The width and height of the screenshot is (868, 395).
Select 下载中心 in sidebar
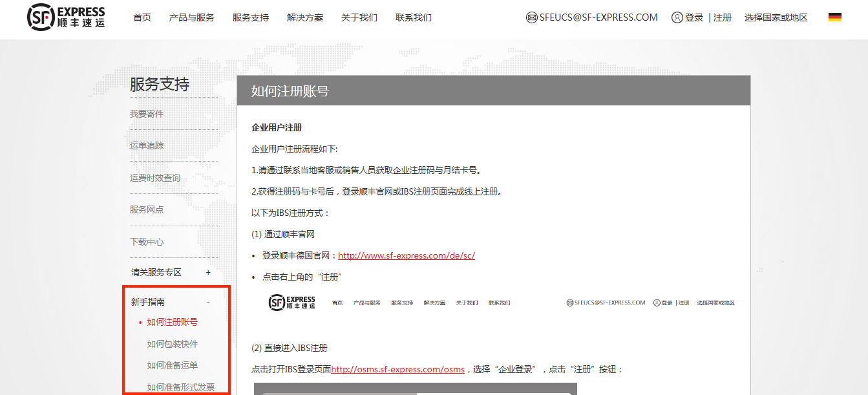147,242
